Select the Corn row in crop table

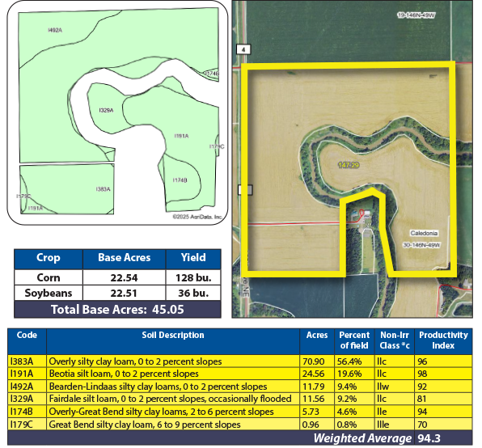pos(117,277)
